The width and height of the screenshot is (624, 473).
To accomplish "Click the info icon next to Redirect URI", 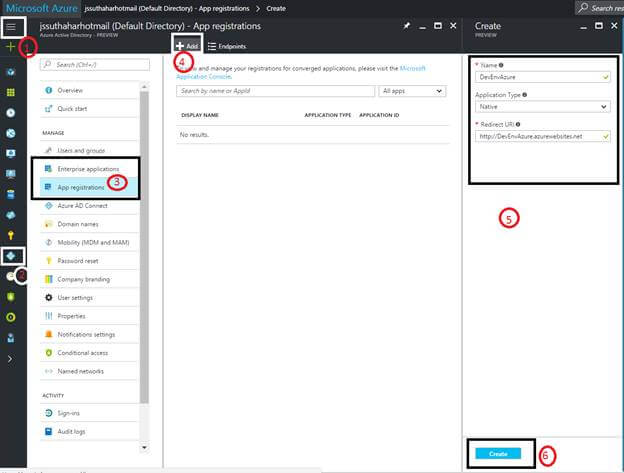I will point(518,124).
